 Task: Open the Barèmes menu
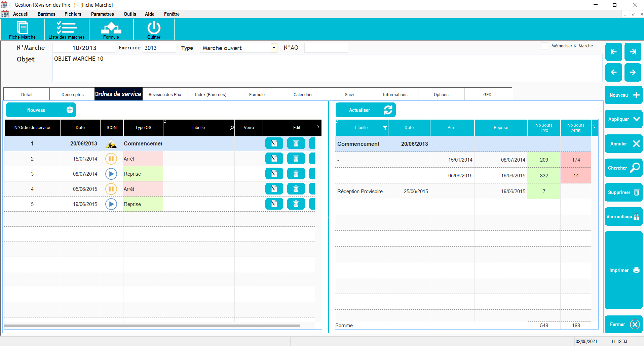tap(46, 14)
